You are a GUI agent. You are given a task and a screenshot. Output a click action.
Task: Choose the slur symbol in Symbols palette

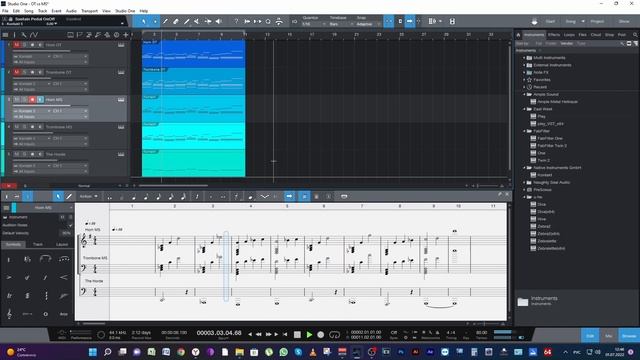45,259
